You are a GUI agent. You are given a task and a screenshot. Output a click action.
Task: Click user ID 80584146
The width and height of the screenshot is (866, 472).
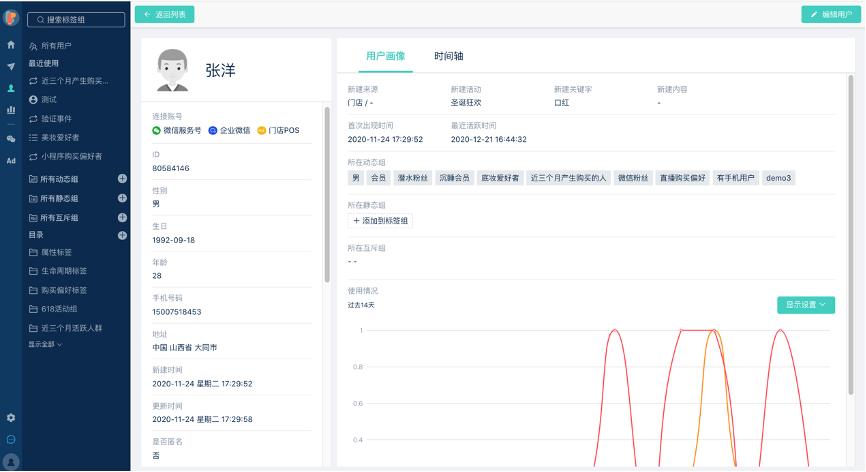(x=171, y=168)
